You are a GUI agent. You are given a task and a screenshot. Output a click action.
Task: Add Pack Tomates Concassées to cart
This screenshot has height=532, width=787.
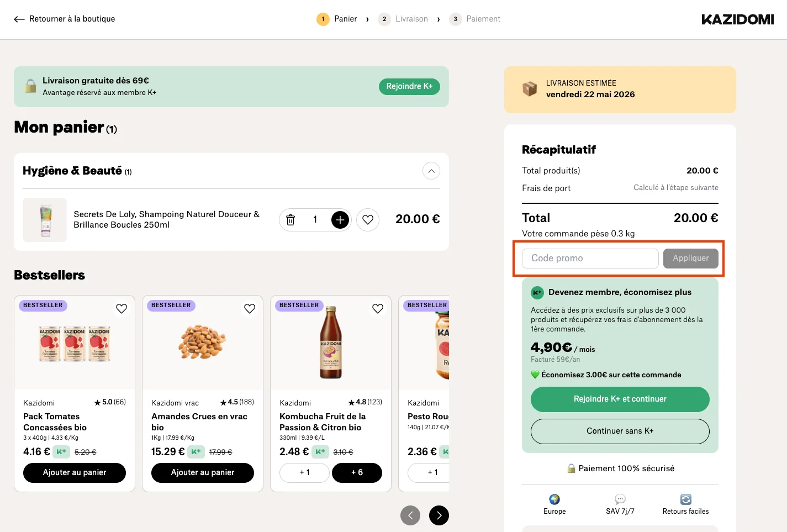click(x=75, y=473)
